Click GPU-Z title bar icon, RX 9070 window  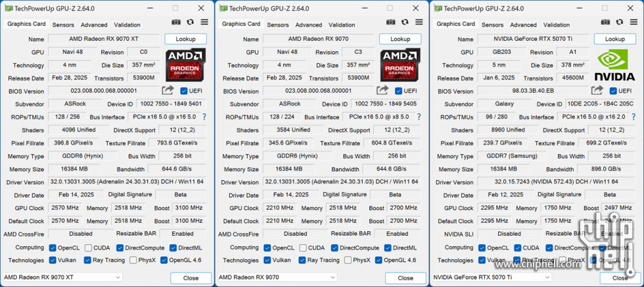(x=223, y=8)
